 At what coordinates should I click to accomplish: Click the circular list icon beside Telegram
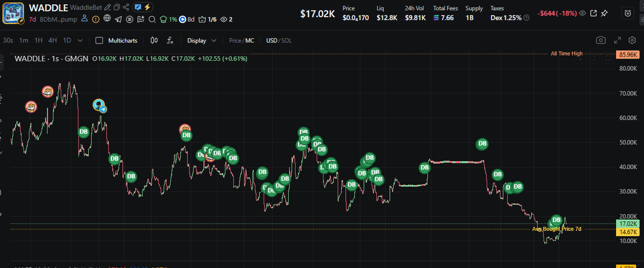click(x=129, y=19)
